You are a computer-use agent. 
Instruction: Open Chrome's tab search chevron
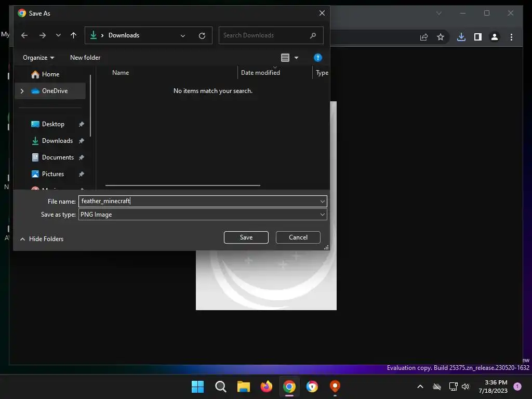click(x=438, y=13)
